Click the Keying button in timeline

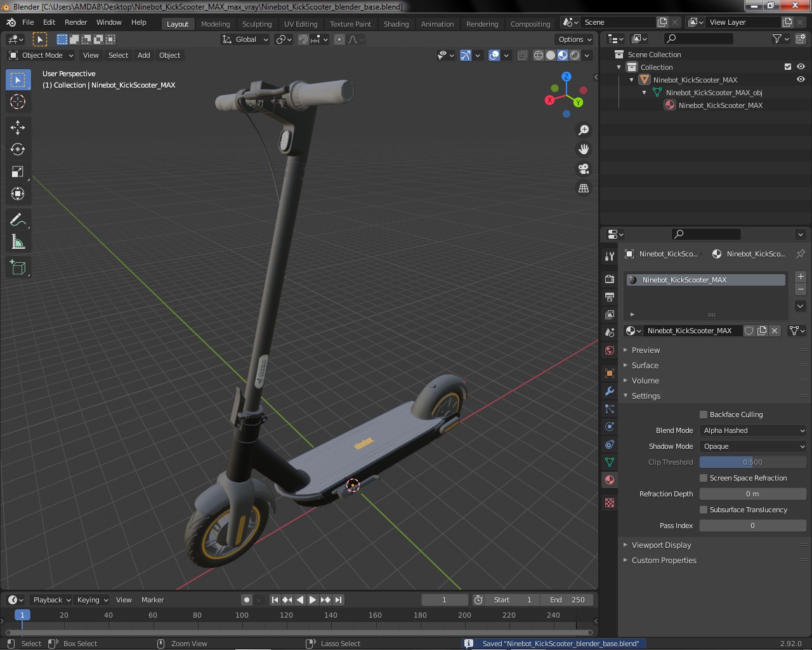click(x=92, y=600)
